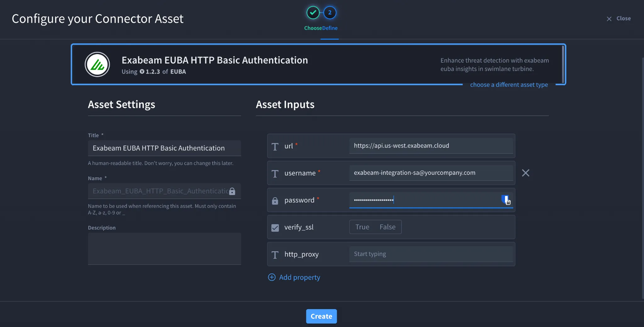Click the text type icon beside username
This screenshot has height=327, width=644.
pos(275,174)
